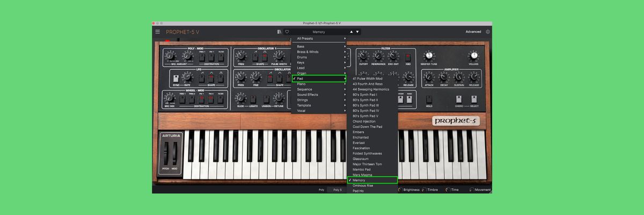Click Poly-Mod FREQ 1 destination switch
Image resolution: width=644 pixels, height=215 pixels.
(201, 58)
